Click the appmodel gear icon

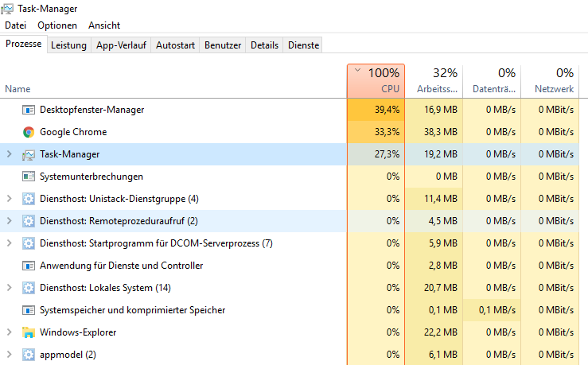coord(29,355)
